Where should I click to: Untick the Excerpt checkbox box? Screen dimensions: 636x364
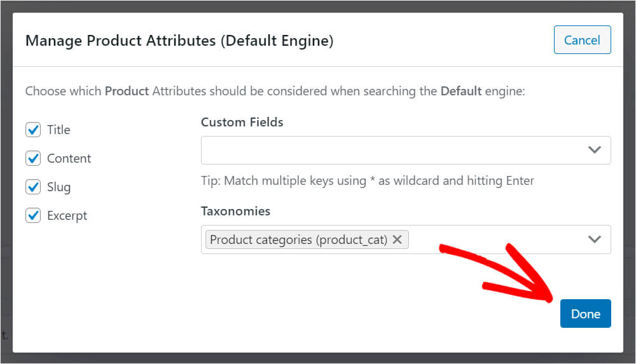33,215
